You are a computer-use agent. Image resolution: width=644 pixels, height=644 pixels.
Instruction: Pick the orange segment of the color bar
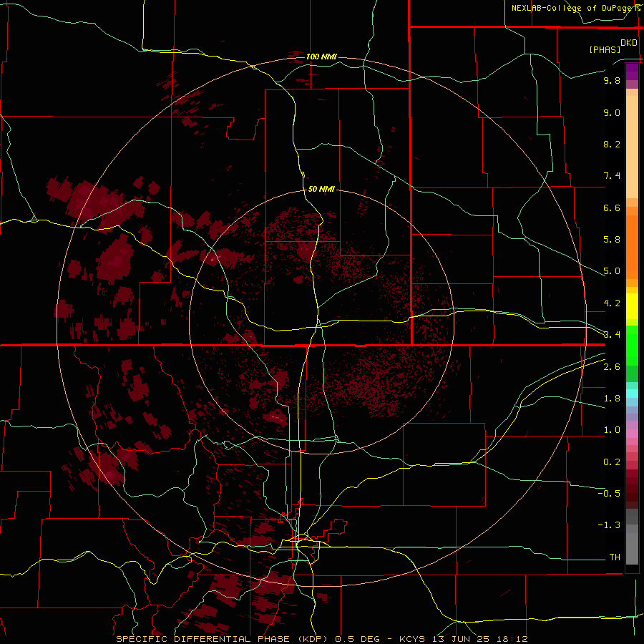pyautogui.click(x=632, y=246)
